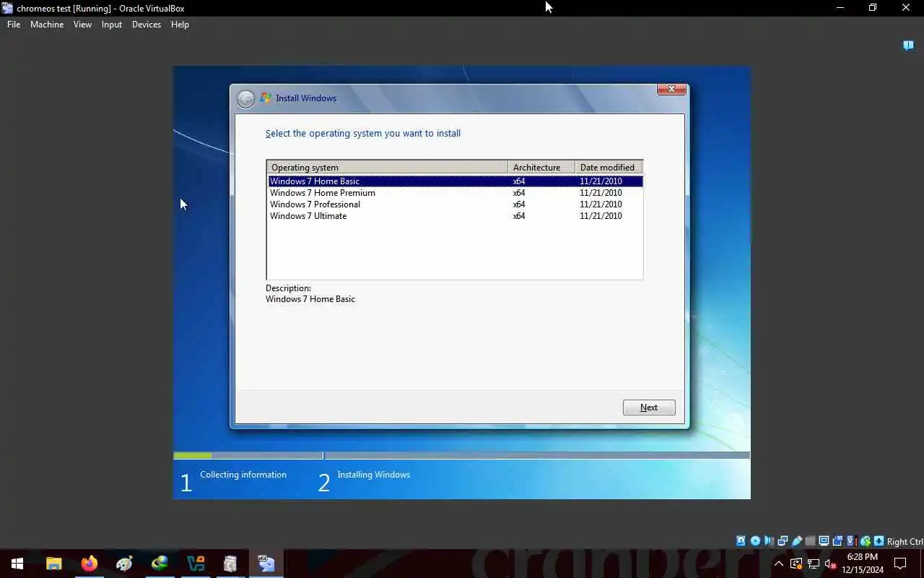This screenshot has height=578, width=924.
Task: Open the Devices menu
Action: [147, 25]
